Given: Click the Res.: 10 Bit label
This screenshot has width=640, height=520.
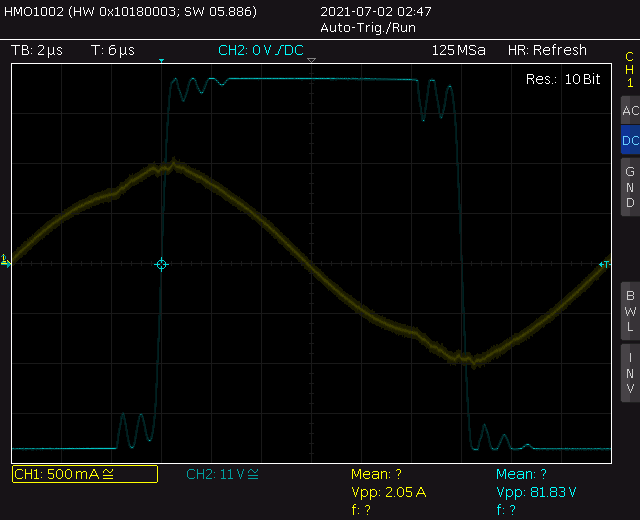Looking at the screenshot, I should tap(563, 79).
